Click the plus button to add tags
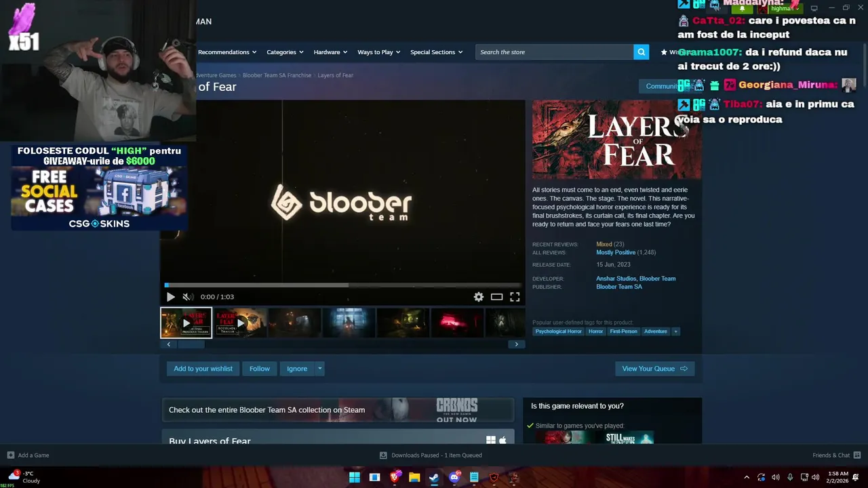 tap(675, 331)
